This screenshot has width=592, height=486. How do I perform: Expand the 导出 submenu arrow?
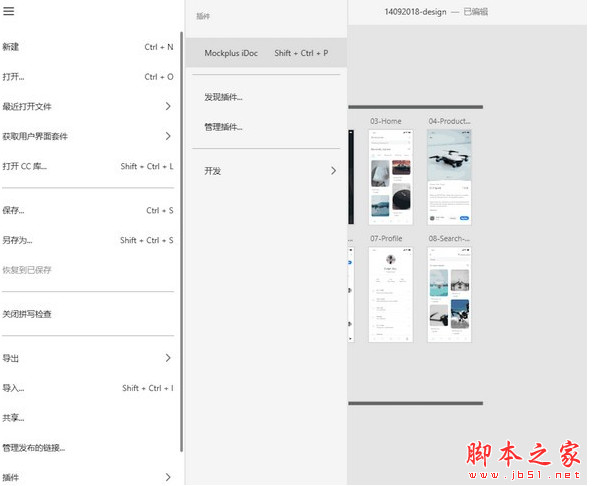(x=168, y=358)
